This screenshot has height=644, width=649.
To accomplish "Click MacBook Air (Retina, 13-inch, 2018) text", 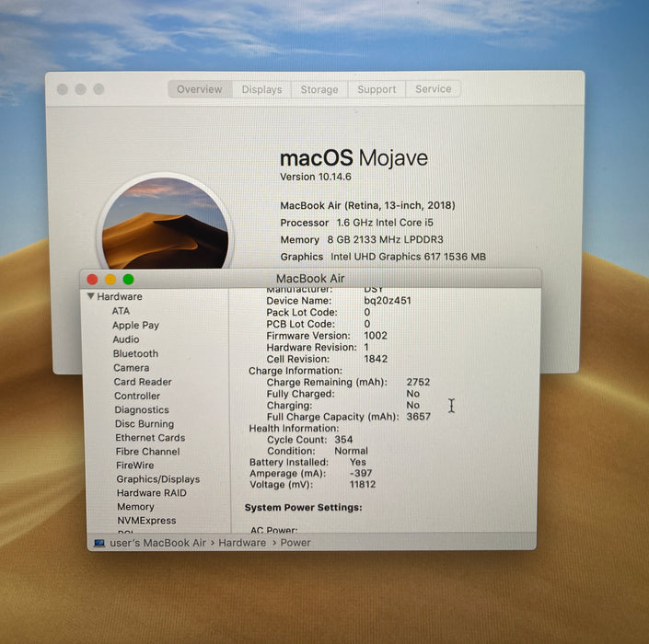I will tap(367, 205).
